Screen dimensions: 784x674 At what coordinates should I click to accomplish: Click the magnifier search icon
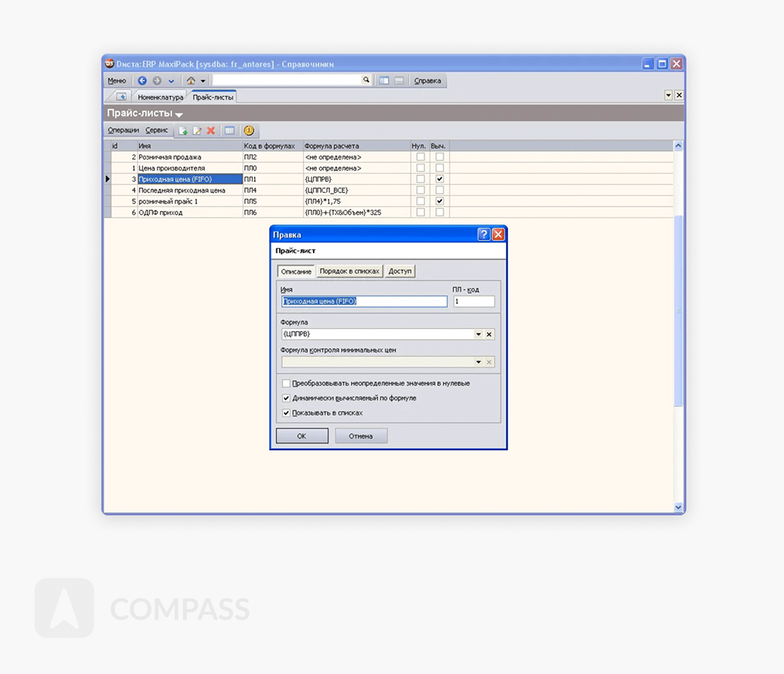click(366, 80)
